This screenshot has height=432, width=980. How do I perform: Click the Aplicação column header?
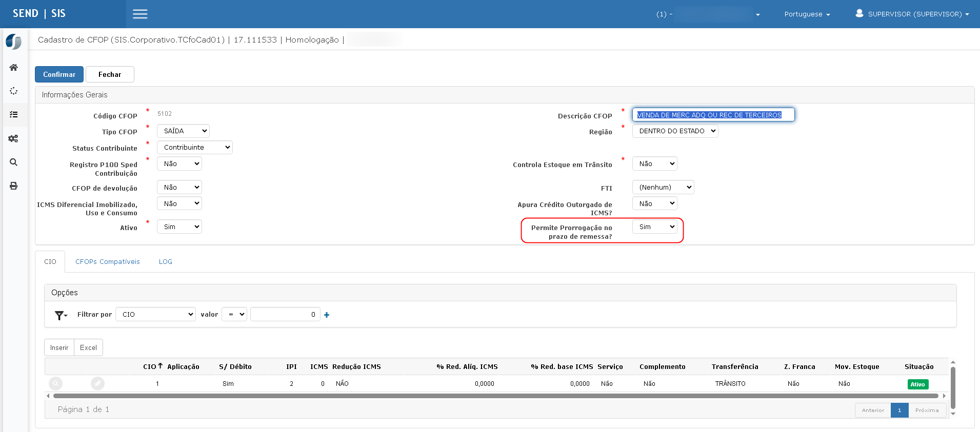(x=183, y=367)
